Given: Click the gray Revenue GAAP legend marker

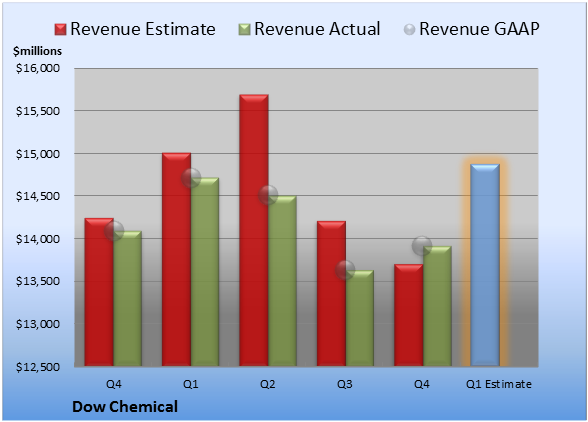Looking at the screenshot, I should point(410,29).
